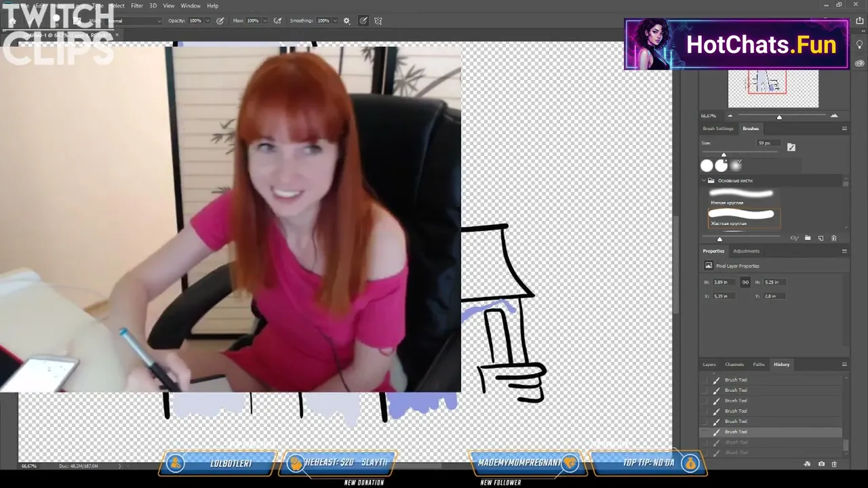Open smoothing options gear
Screen dimensions: 868x488
click(347, 21)
